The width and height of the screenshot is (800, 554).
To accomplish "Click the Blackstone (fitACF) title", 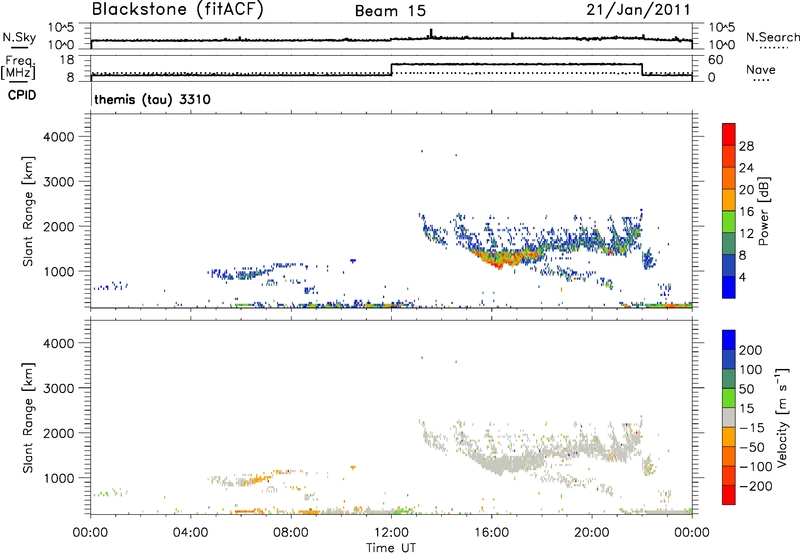I will (x=177, y=9).
